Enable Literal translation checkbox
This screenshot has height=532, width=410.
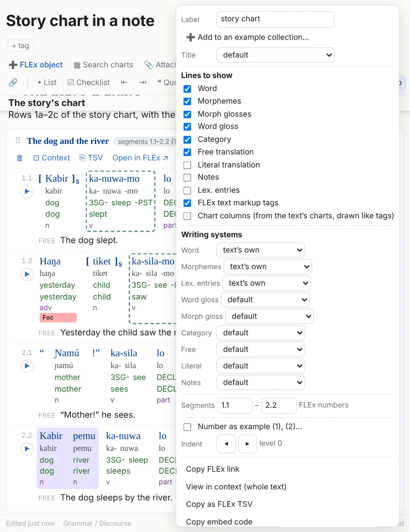187,165
